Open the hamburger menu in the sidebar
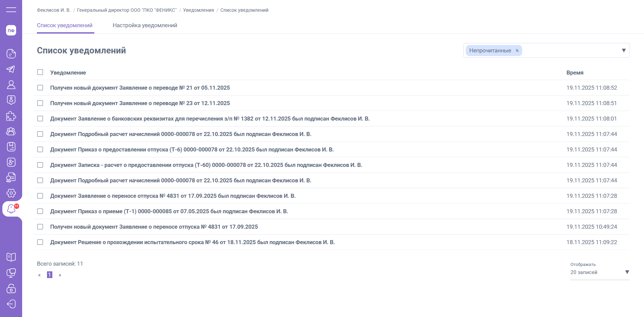The width and height of the screenshot is (644, 317). pos(11,10)
